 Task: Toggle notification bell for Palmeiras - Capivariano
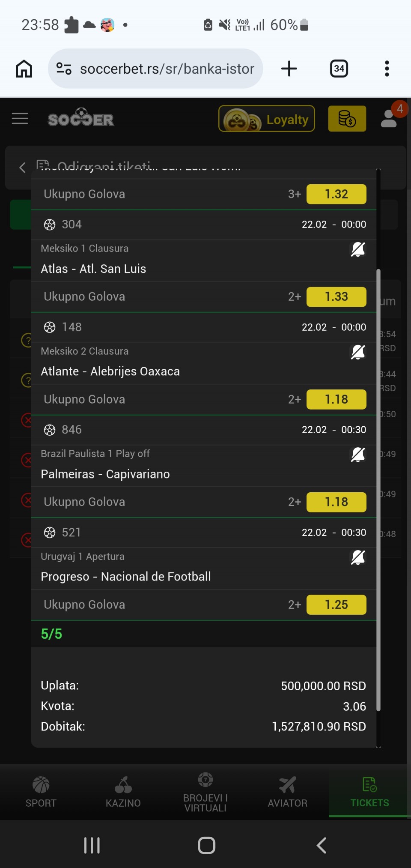pyautogui.click(x=357, y=455)
